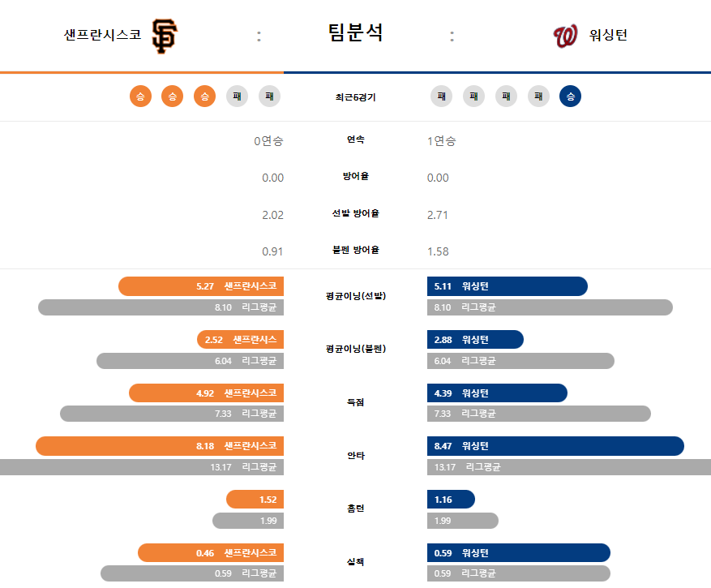The width and height of the screenshot is (711, 588).
Task: Click the 불펜 방어율 stat label
Action: point(355,250)
